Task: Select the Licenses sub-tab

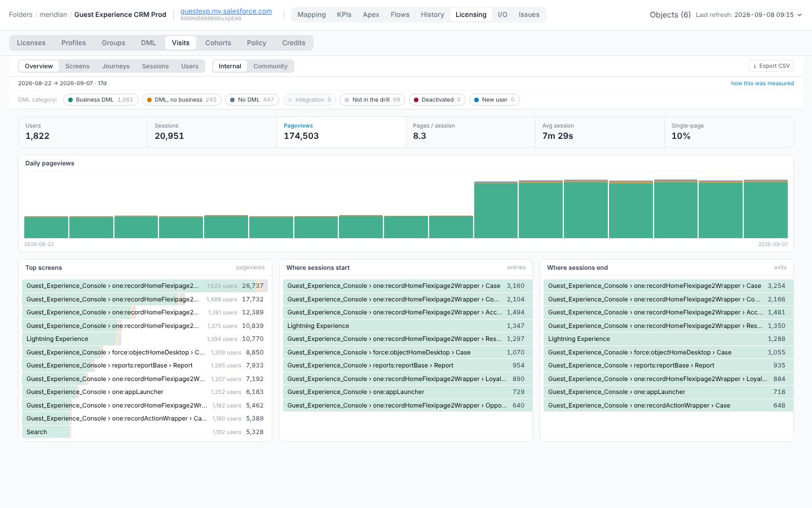Action: pos(31,43)
